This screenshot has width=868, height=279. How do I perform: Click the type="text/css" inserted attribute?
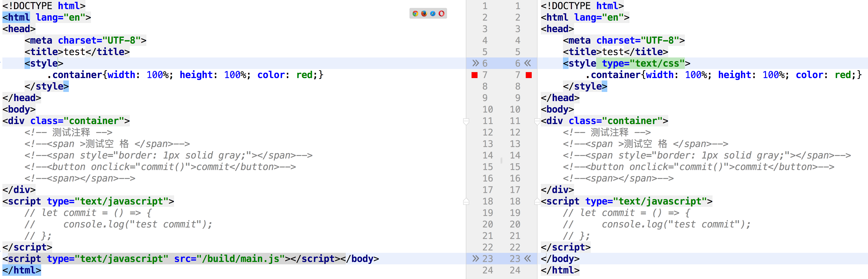coord(643,63)
